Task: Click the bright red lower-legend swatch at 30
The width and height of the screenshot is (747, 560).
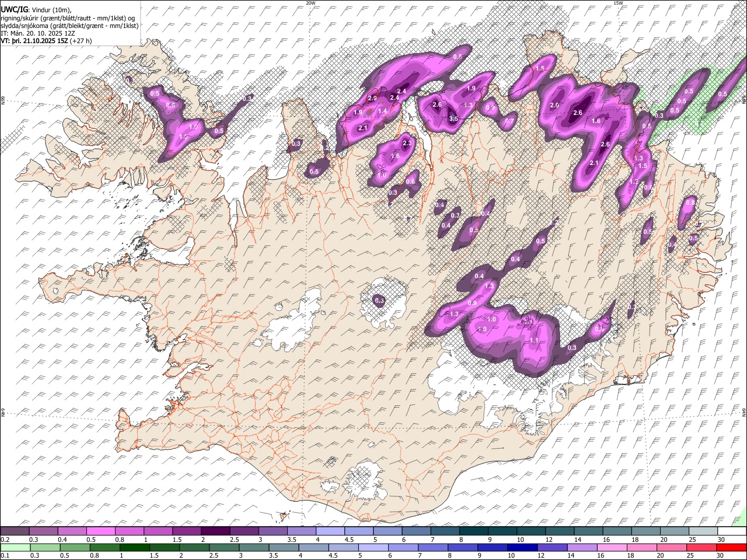Action: [731, 547]
